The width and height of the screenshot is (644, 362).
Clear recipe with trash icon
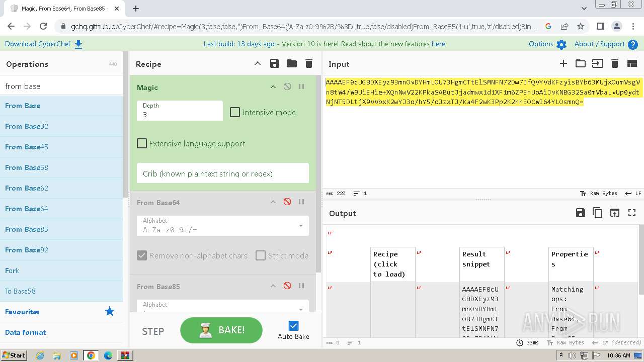(309, 63)
